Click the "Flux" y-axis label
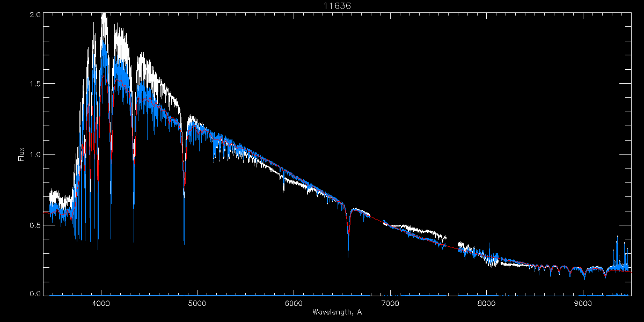The height and width of the screenshot is (322, 644). point(21,154)
